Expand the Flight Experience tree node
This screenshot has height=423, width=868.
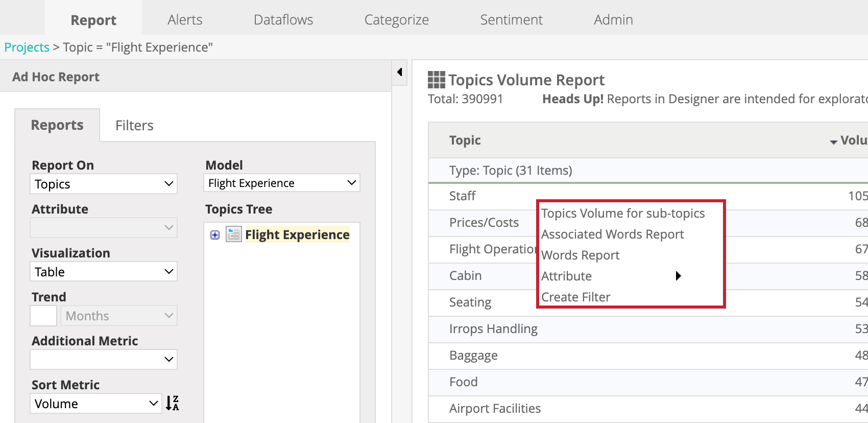pyautogui.click(x=215, y=235)
